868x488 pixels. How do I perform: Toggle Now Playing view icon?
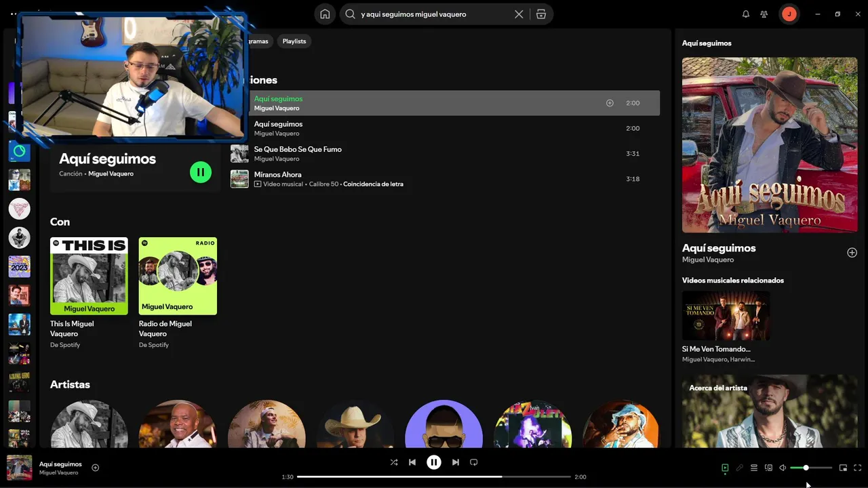pyautogui.click(x=725, y=468)
